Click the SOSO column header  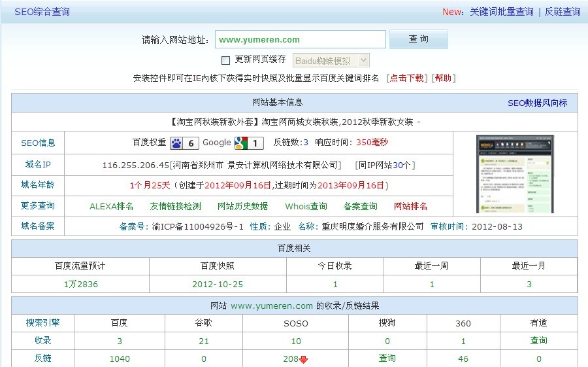click(296, 323)
